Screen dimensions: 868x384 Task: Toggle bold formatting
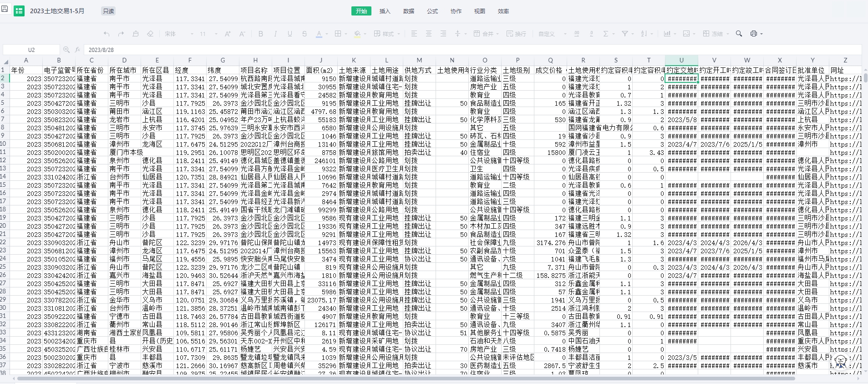point(261,34)
